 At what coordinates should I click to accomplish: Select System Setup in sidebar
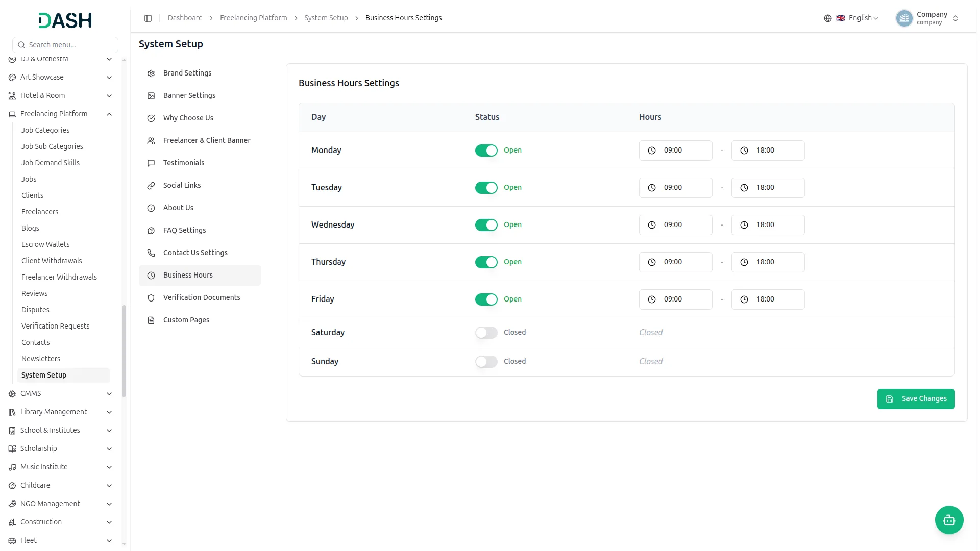[63, 375]
